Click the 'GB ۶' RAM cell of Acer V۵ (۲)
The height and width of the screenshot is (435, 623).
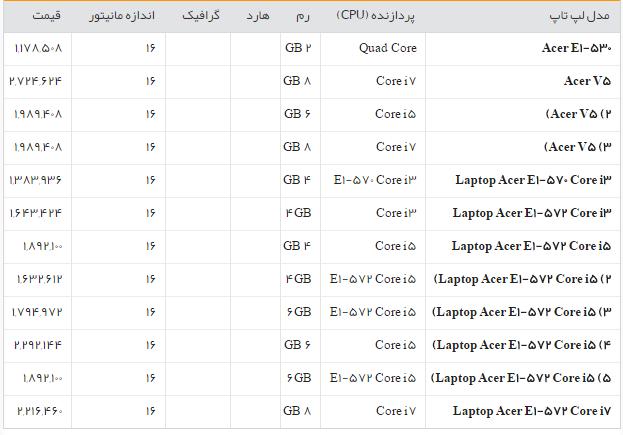pyautogui.click(x=297, y=114)
